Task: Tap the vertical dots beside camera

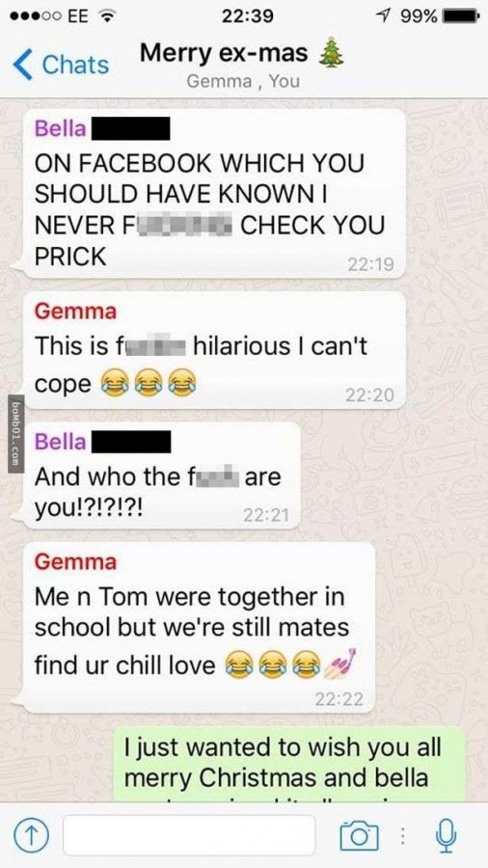Action: 404,836
